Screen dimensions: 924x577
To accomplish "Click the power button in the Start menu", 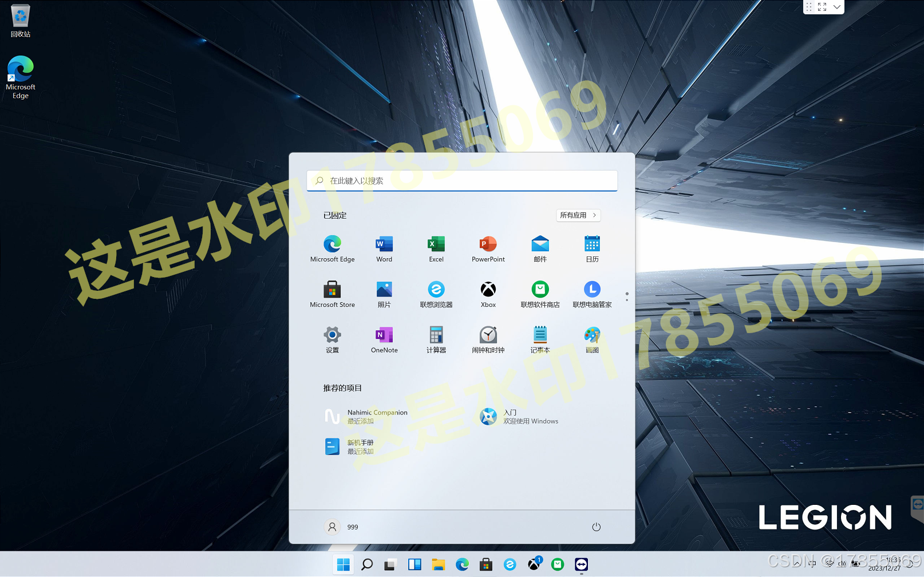I will (x=596, y=527).
